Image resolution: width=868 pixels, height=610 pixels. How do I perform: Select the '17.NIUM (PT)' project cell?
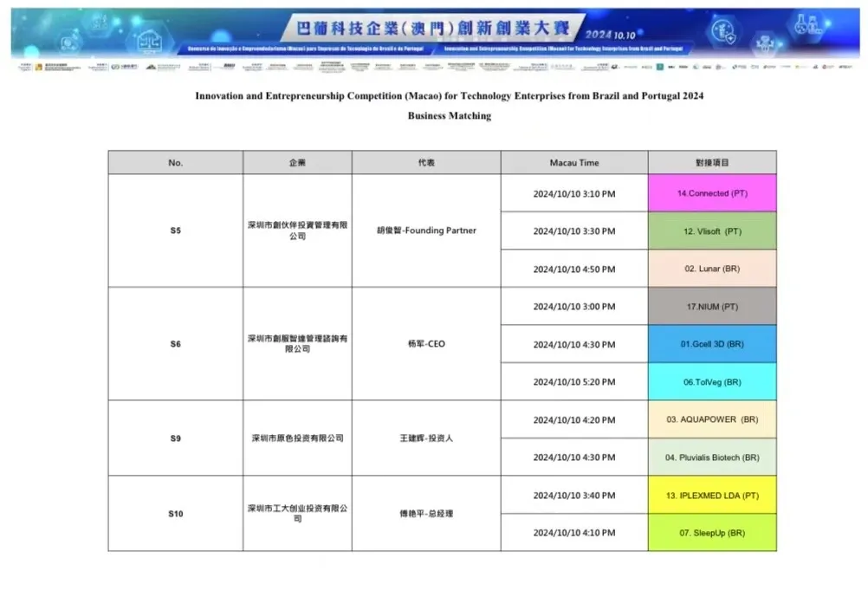(712, 306)
